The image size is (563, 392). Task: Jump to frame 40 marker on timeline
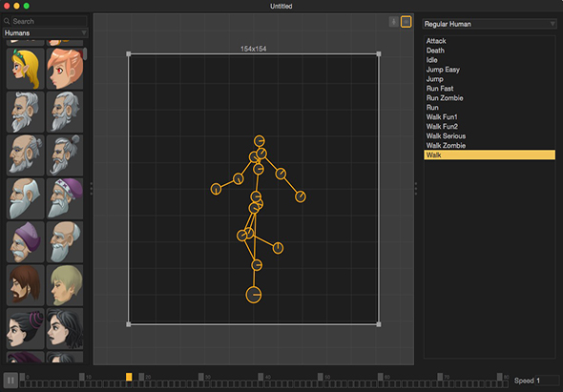click(x=261, y=377)
